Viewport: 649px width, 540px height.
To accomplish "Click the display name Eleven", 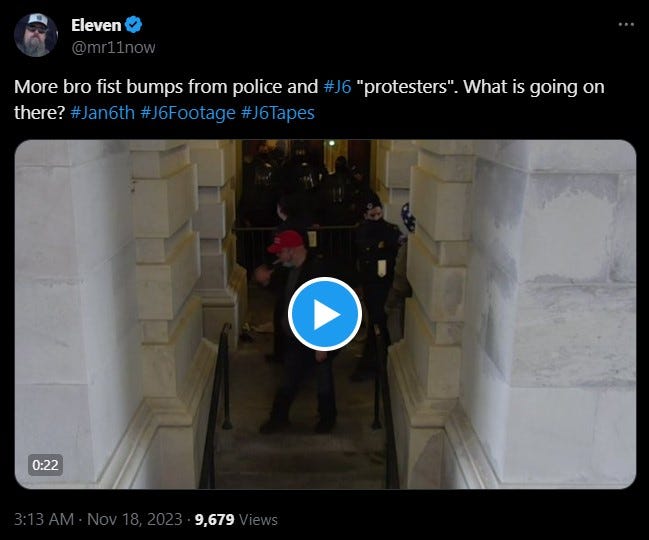I will pos(96,25).
